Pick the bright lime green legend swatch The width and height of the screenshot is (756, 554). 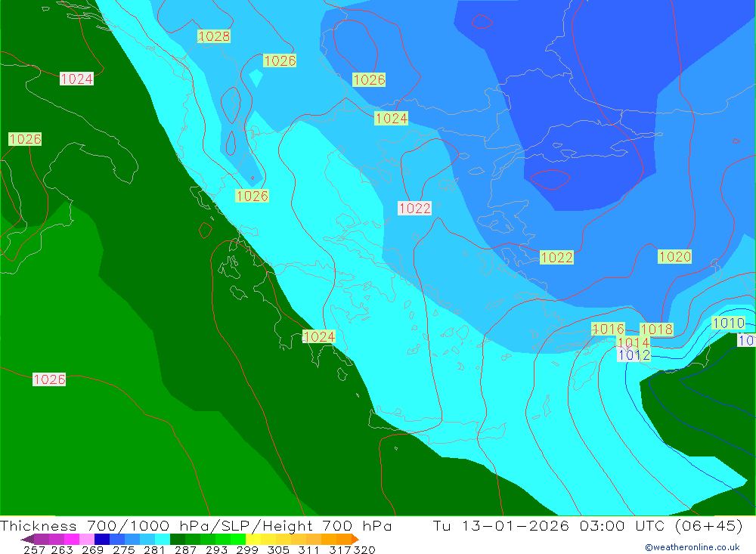coord(238,539)
